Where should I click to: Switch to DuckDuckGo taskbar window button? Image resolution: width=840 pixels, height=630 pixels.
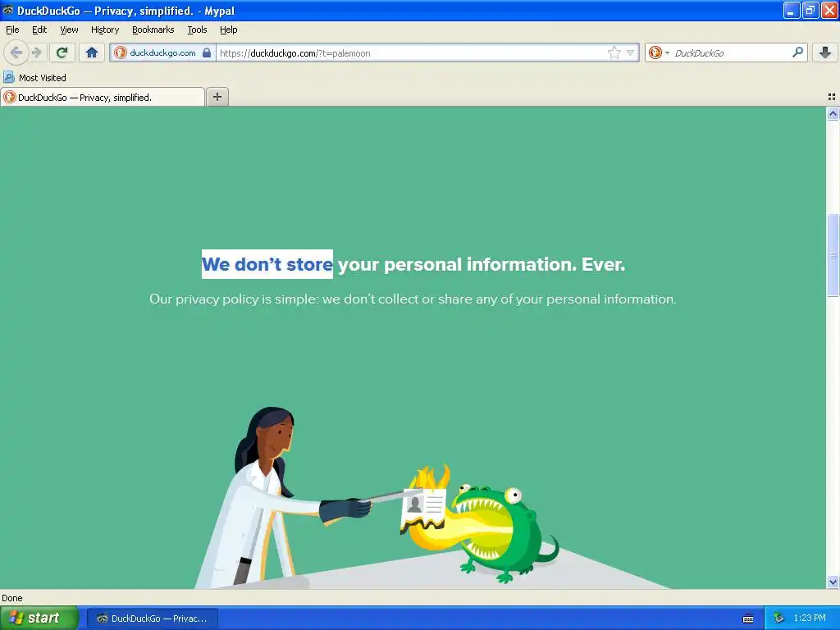pyautogui.click(x=152, y=619)
